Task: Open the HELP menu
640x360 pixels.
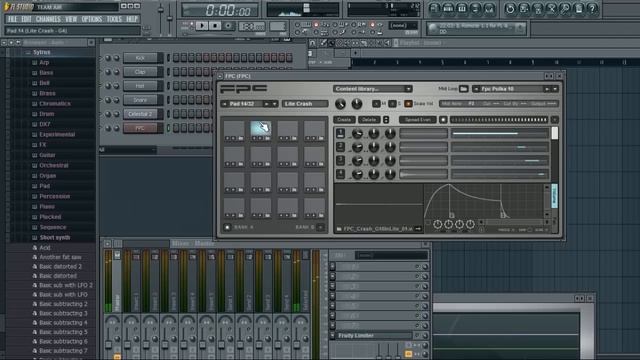Action: click(131, 19)
